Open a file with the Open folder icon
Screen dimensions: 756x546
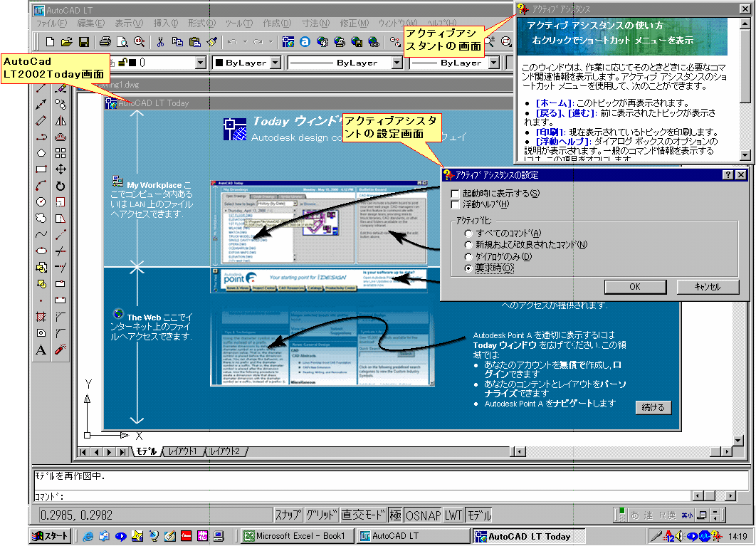click(x=67, y=42)
